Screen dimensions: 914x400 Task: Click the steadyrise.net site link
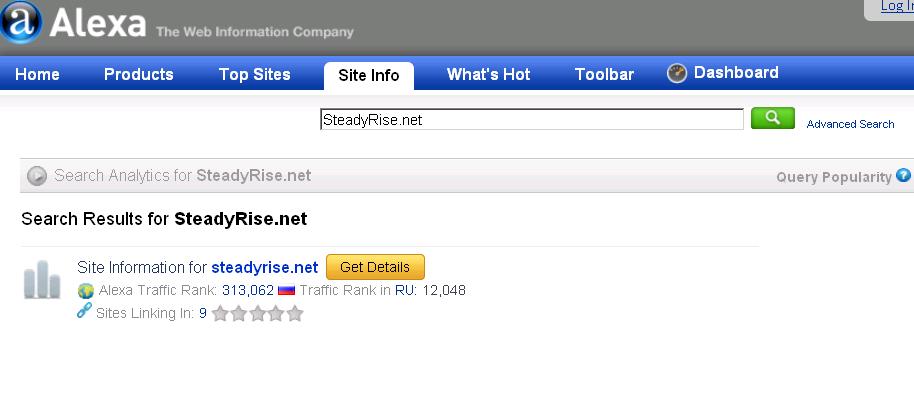click(264, 267)
